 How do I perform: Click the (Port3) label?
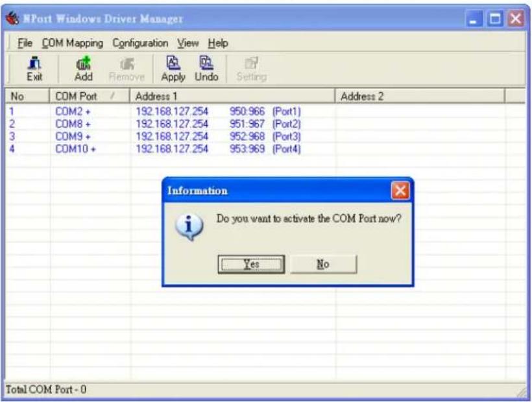tap(287, 136)
